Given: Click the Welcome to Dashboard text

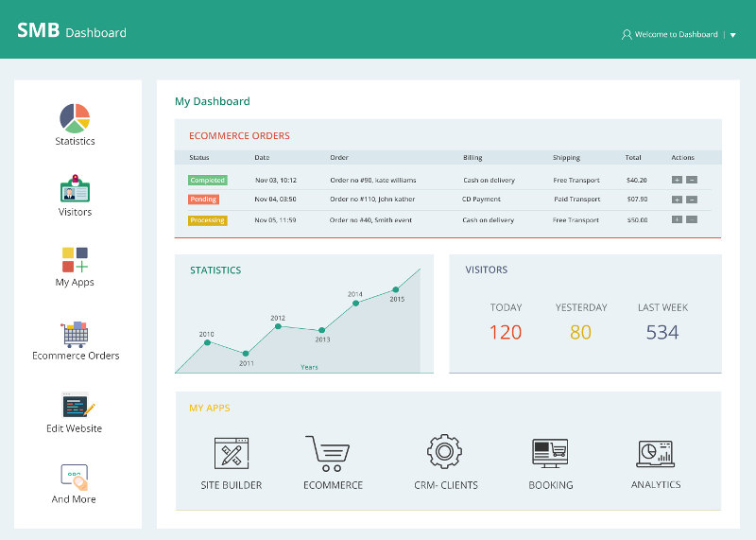Looking at the screenshot, I should coord(676,34).
